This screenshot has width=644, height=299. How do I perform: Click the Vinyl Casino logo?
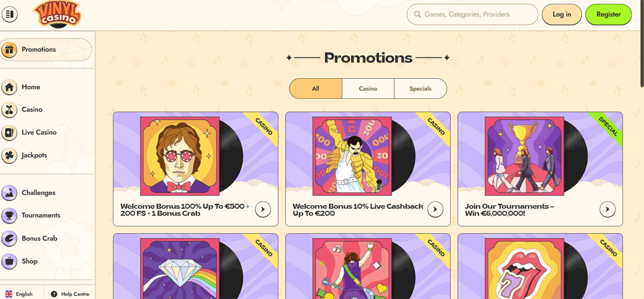point(57,14)
